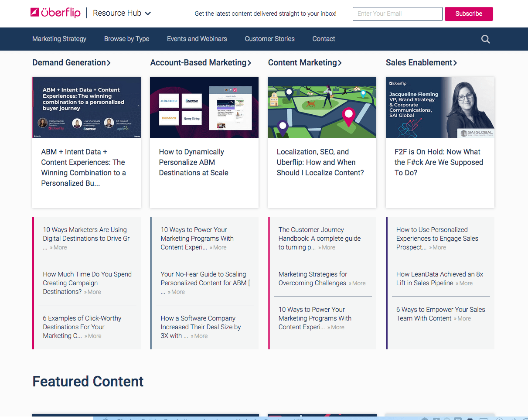Click the Uberflip logo

[x=55, y=13]
